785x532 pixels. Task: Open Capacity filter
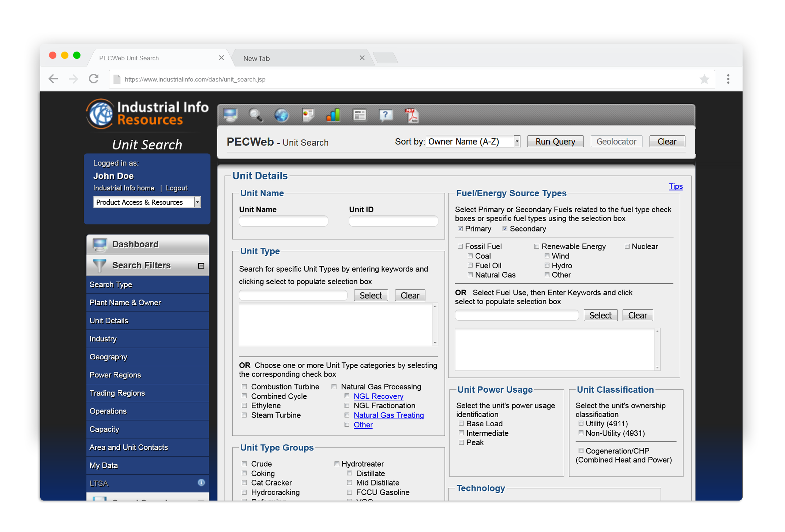147,429
